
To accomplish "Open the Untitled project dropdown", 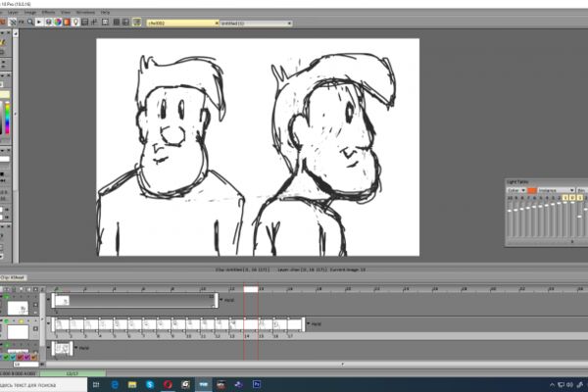I will pos(256,24).
